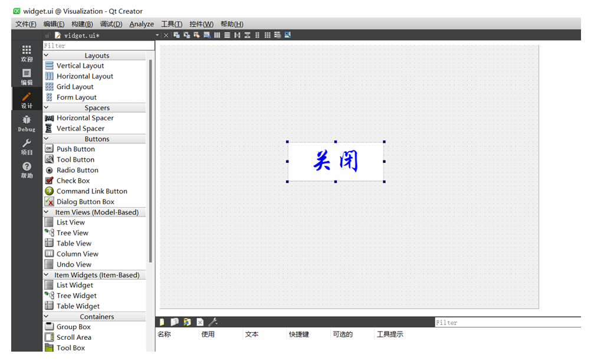This screenshot has width=604, height=364.
Task: Click the Copy action icon in the action editor
Action: click(x=175, y=322)
